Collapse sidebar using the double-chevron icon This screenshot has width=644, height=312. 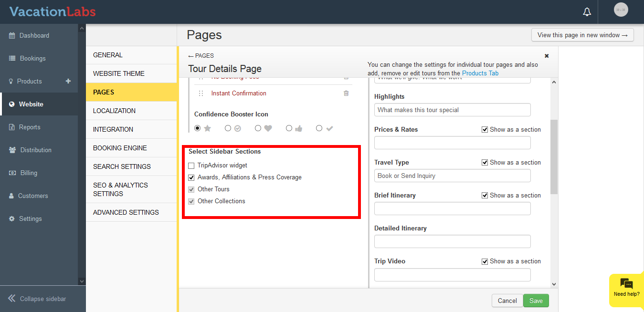click(12, 299)
